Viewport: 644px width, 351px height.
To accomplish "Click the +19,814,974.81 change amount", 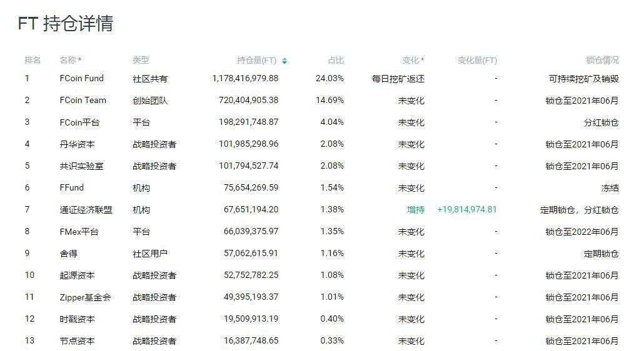I will click(x=467, y=209).
